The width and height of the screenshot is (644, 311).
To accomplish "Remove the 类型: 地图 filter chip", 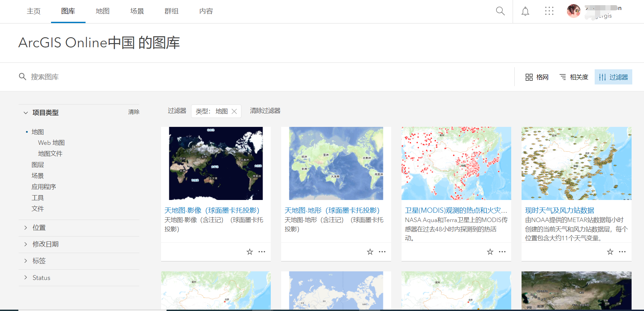I will [x=234, y=111].
